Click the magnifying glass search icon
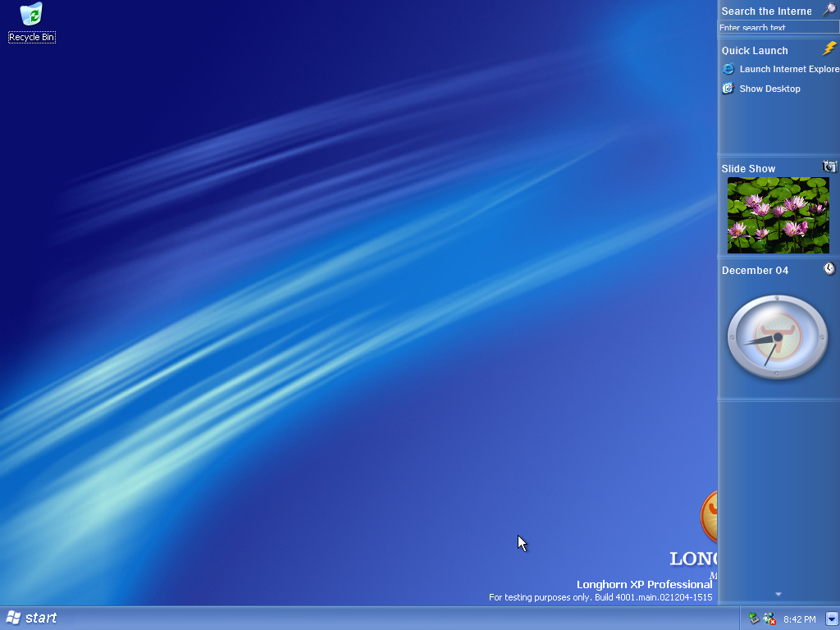Screen dimensions: 840x630 point(829,11)
